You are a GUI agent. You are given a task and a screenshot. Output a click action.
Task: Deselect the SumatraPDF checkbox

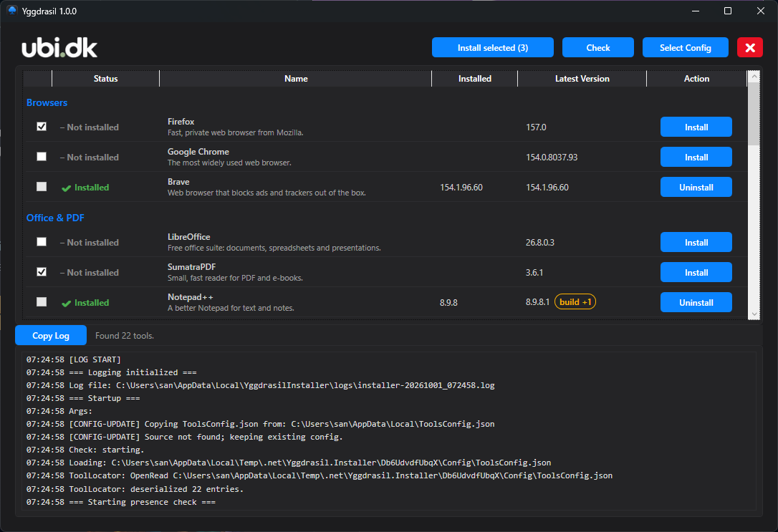42,271
